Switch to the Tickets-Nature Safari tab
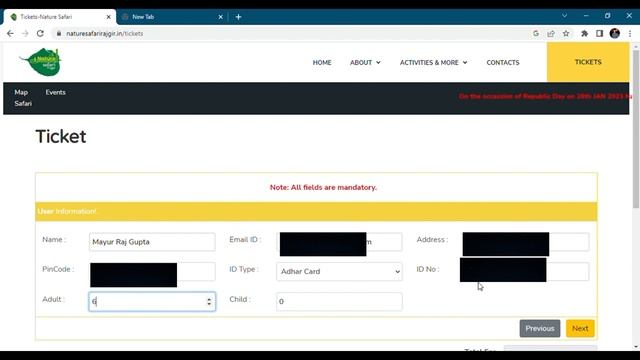 point(60,17)
